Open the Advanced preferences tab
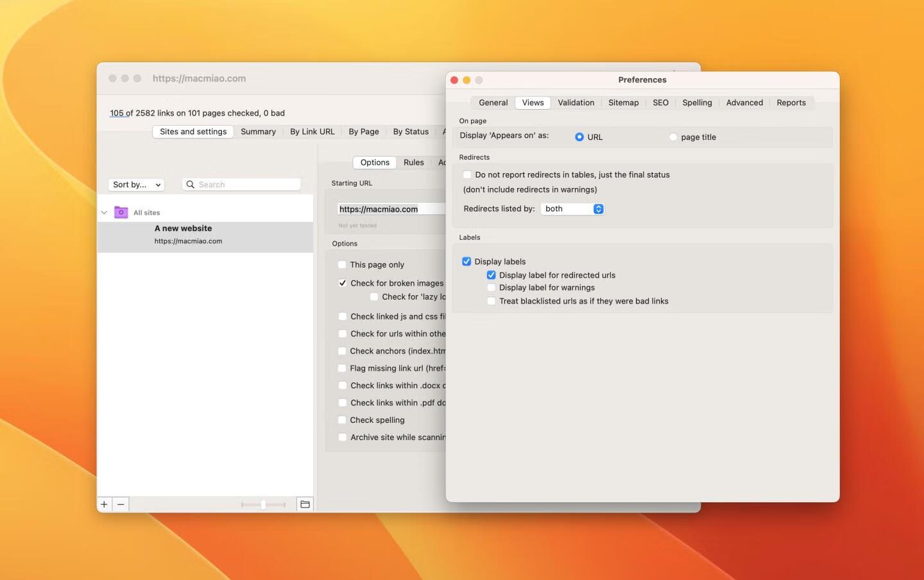924x580 pixels. tap(744, 103)
